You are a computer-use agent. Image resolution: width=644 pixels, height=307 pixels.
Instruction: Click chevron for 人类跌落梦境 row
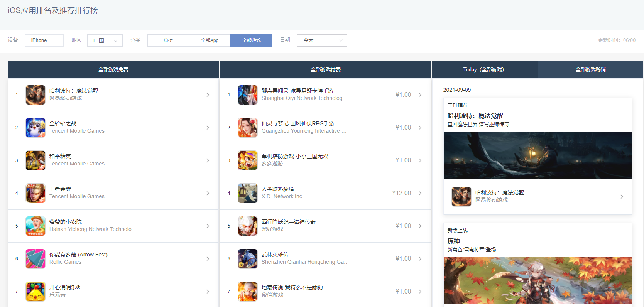[420, 193]
